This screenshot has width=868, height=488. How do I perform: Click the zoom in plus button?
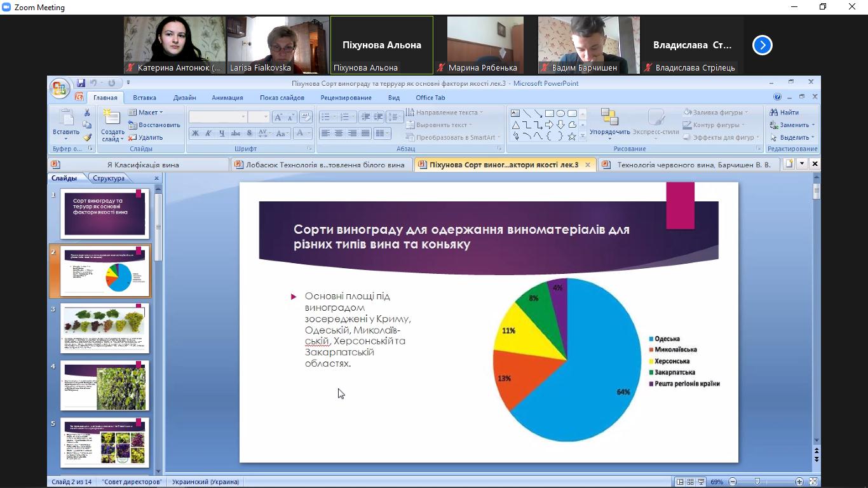click(x=799, y=482)
